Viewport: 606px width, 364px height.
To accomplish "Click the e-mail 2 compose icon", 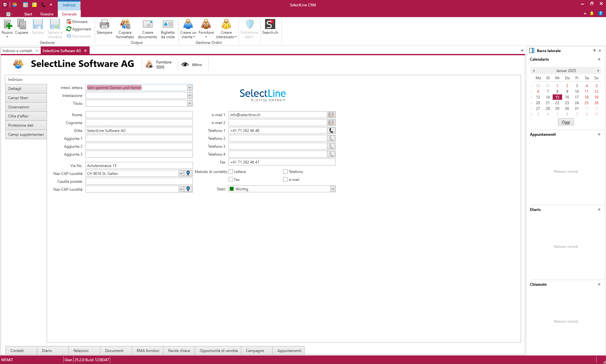I will (x=331, y=123).
